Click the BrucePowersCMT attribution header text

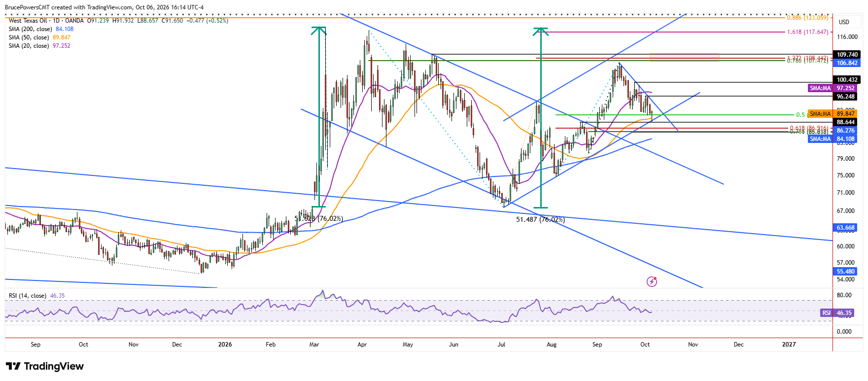pos(104,7)
